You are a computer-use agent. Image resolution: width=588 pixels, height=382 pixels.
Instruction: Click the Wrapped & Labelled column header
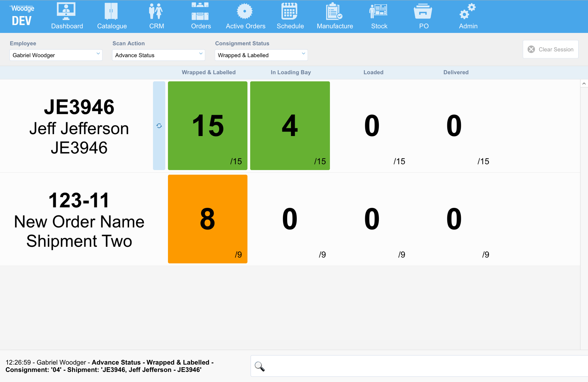coord(209,72)
